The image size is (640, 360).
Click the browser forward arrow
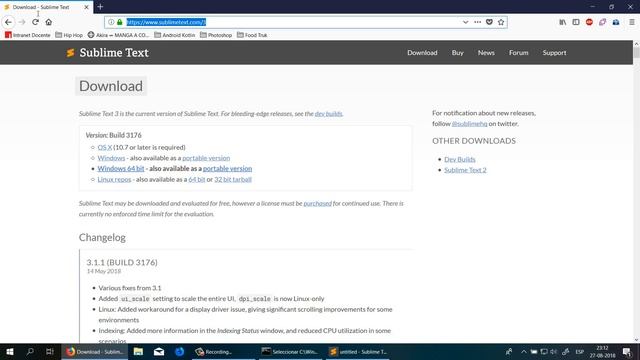click(22, 22)
